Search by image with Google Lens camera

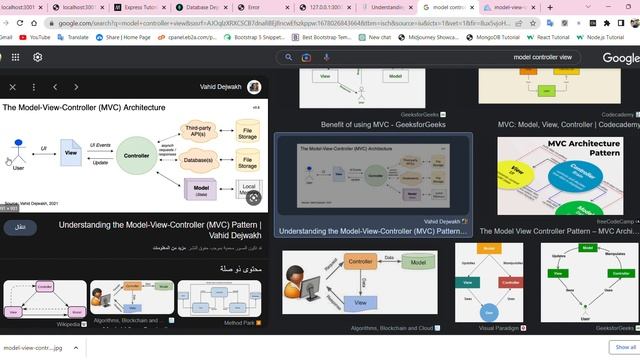tap(306, 58)
